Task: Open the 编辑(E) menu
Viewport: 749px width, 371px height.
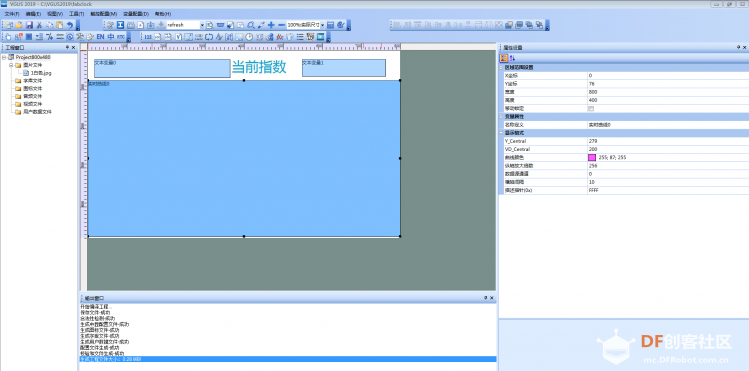Action: coord(33,14)
